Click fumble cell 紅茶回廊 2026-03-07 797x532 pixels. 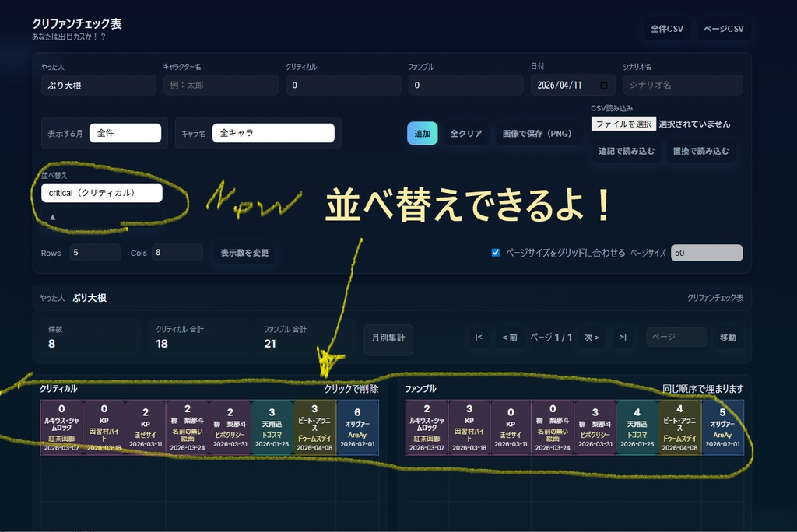pos(427,427)
